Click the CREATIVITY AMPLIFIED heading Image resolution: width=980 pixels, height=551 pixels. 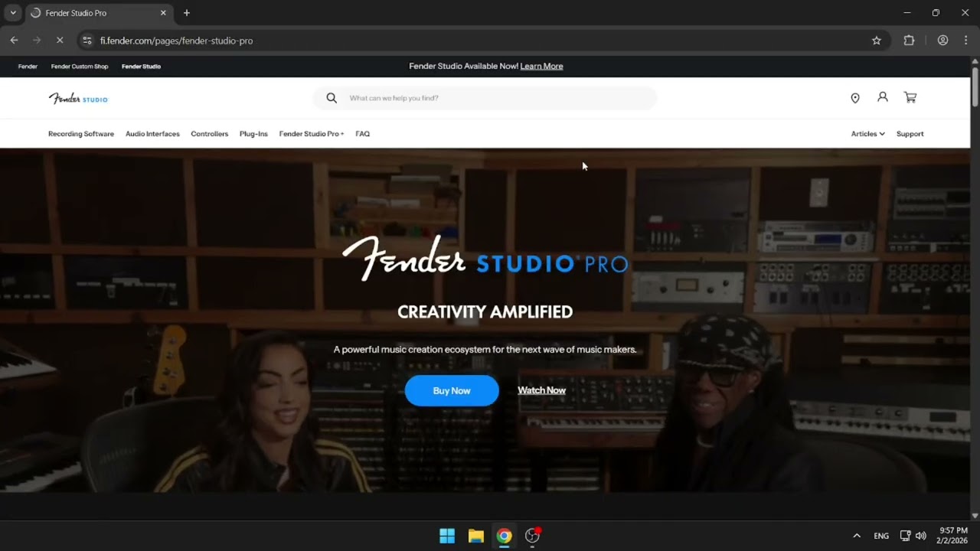point(485,312)
